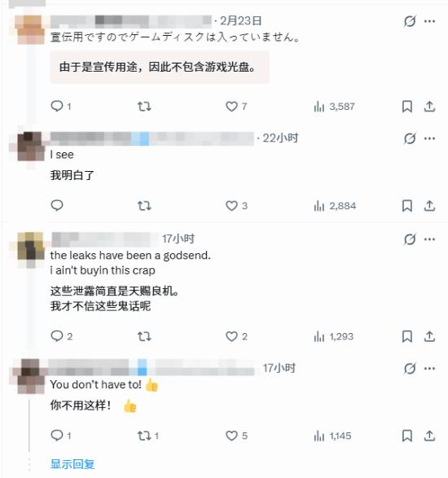Open the 22小时 timestamp link
The image size is (448, 478).
pyautogui.click(x=280, y=138)
